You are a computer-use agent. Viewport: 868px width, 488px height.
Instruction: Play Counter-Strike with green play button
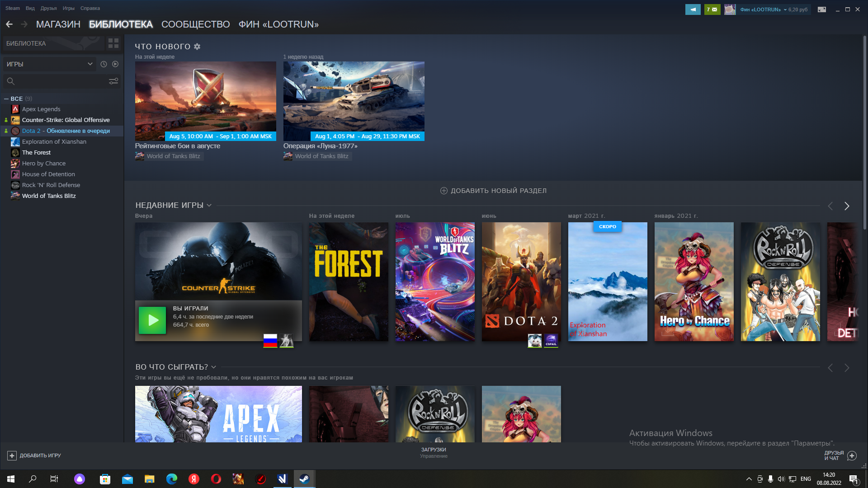click(x=152, y=320)
